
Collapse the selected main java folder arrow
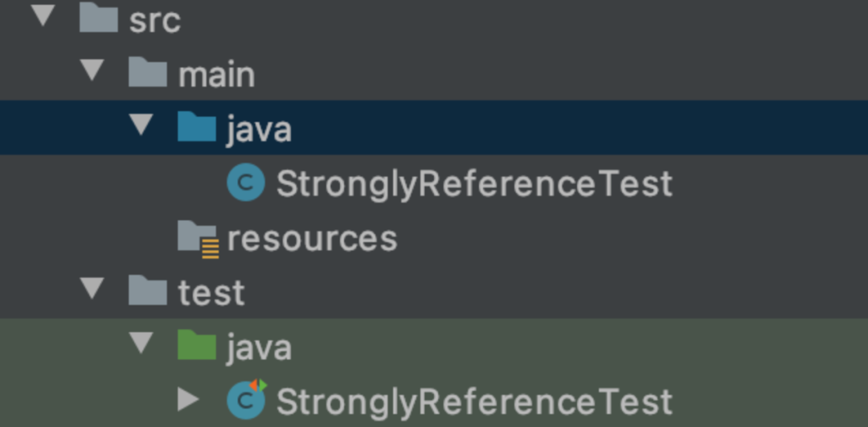(x=141, y=124)
